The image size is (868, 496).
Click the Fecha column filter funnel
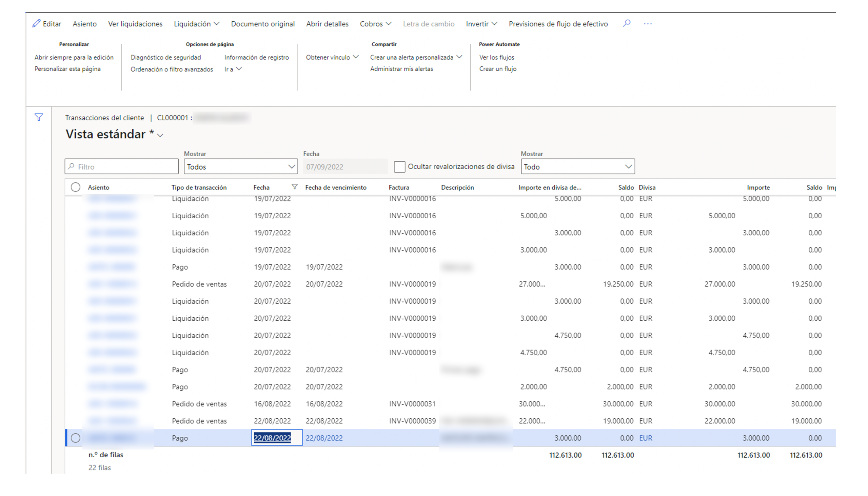(295, 187)
